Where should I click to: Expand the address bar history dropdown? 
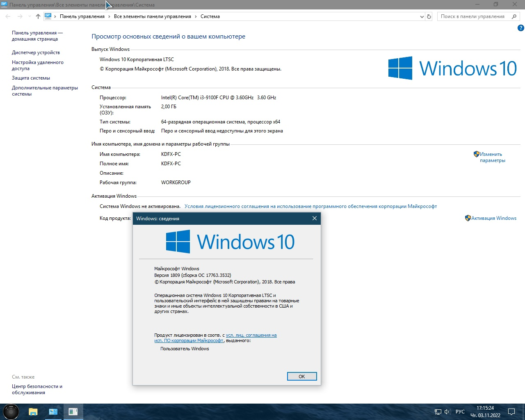click(x=422, y=17)
